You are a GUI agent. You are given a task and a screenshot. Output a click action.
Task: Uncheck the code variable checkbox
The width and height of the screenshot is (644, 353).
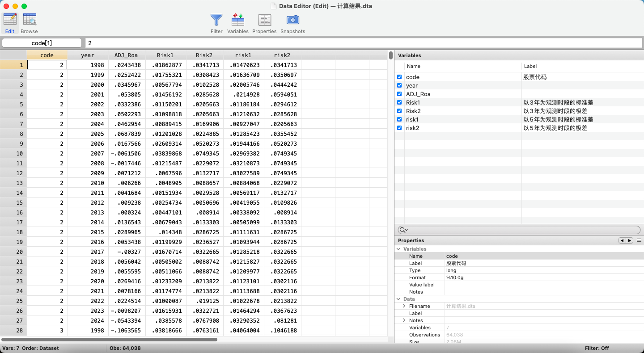pos(399,77)
